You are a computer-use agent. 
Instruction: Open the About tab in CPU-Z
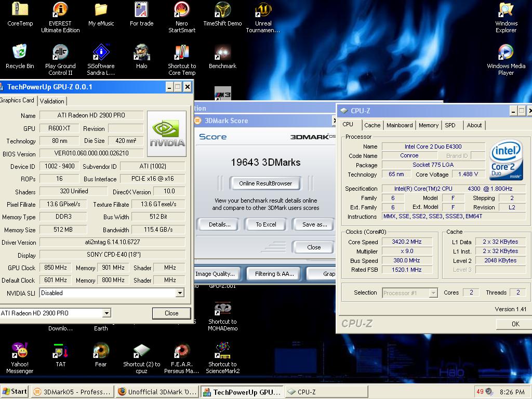474,125
